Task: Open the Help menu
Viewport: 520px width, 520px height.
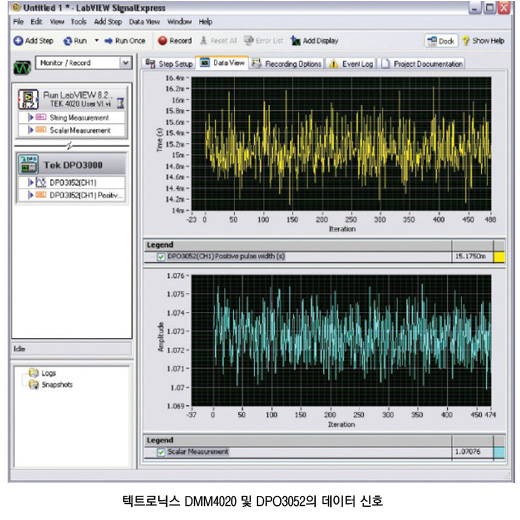Action: 205,22
